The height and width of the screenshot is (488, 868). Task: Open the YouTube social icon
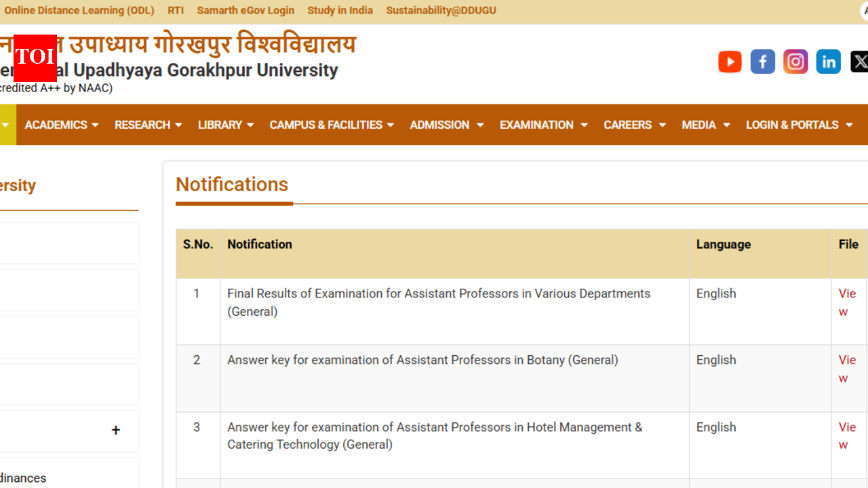[730, 62]
